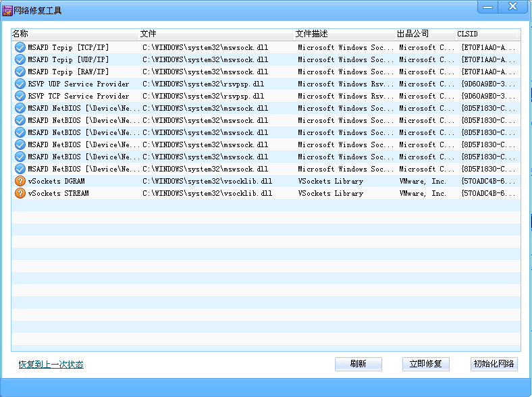This screenshot has width=532, height=397.
Task: Click the 网络修复工具 app icon in the title bar
Action: pyautogui.click(x=7, y=11)
